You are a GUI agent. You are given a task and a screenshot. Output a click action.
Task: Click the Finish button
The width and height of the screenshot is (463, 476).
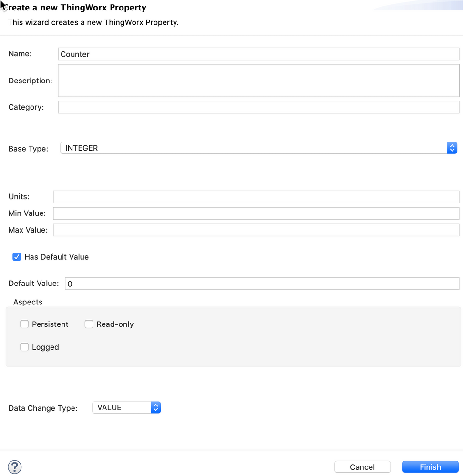[430, 467]
